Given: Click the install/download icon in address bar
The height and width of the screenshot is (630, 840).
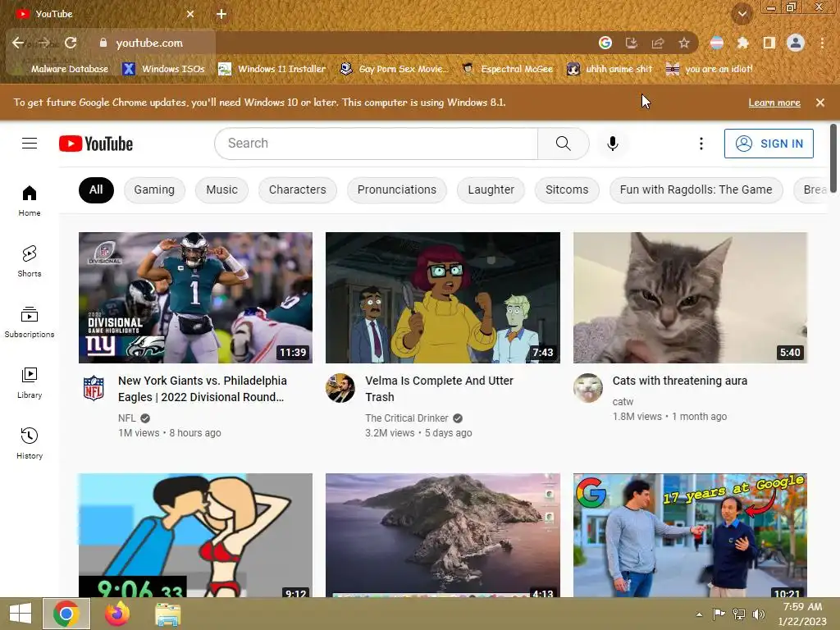Looking at the screenshot, I should (x=632, y=43).
